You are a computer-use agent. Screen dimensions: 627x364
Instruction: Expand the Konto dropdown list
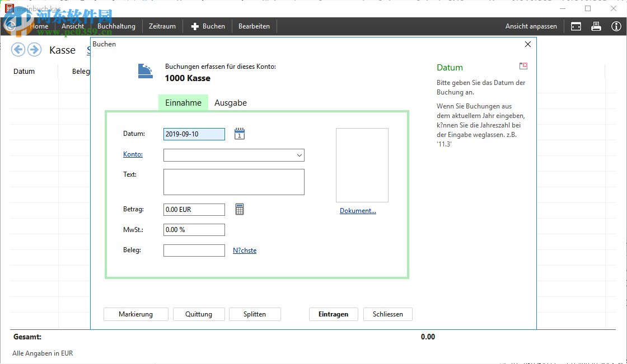click(299, 155)
